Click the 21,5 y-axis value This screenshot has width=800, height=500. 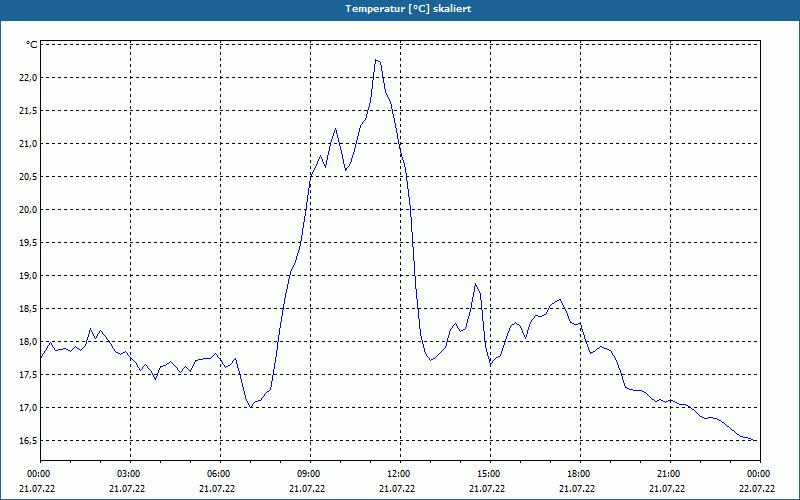[x=29, y=111]
